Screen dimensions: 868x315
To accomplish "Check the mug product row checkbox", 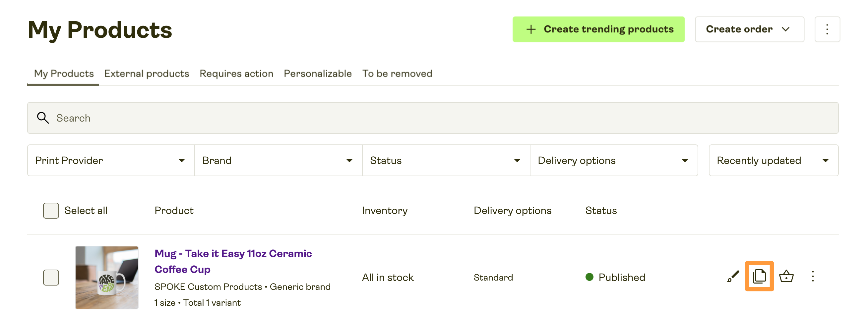I will [x=50, y=277].
